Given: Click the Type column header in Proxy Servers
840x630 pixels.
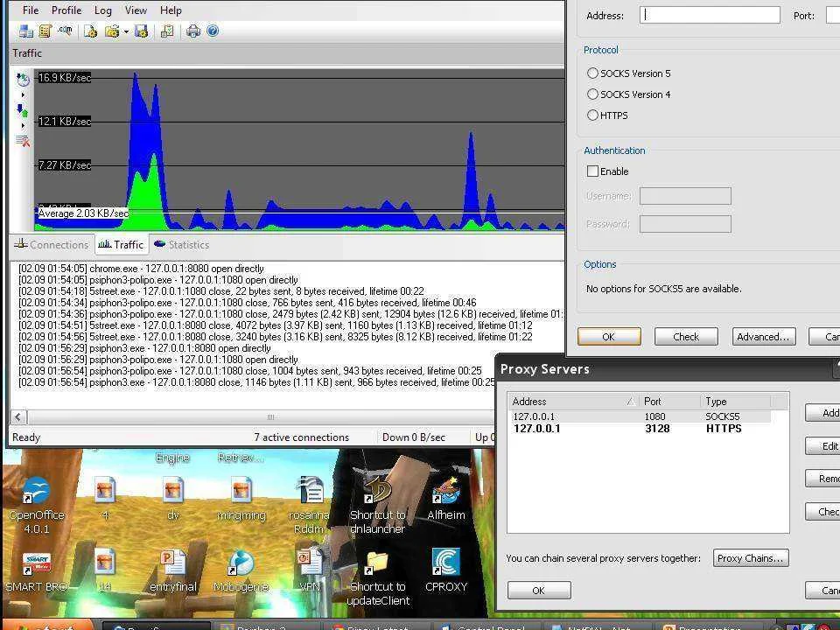Looking at the screenshot, I should [736, 402].
